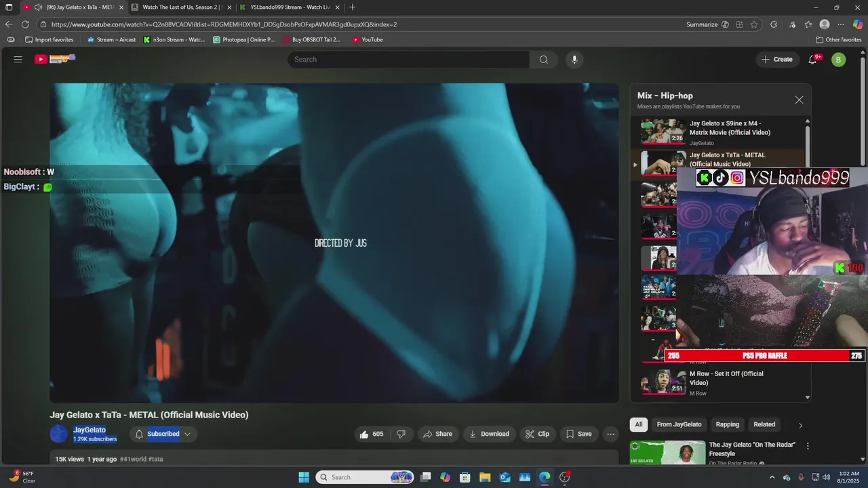Click the Clip button
The image size is (868, 488).
click(x=537, y=434)
